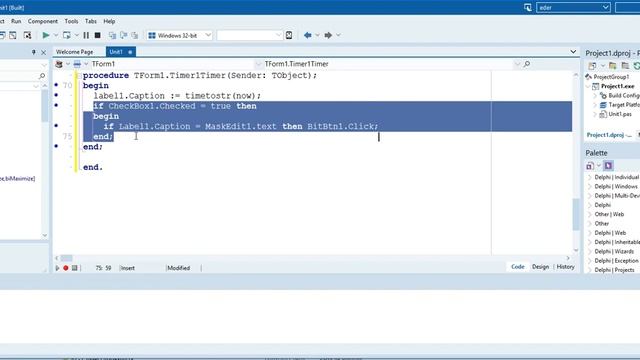
Task: Open the Tabs menu
Action: pos(91,21)
